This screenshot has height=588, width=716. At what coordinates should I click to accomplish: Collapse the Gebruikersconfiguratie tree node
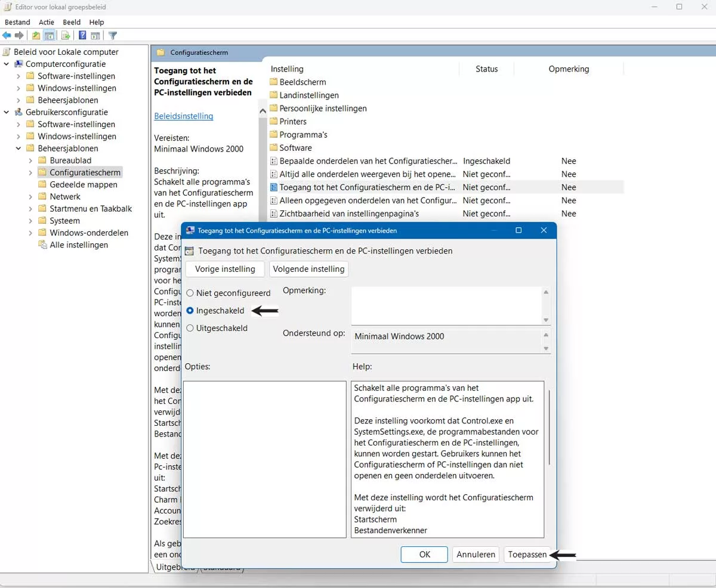click(7, 112)
